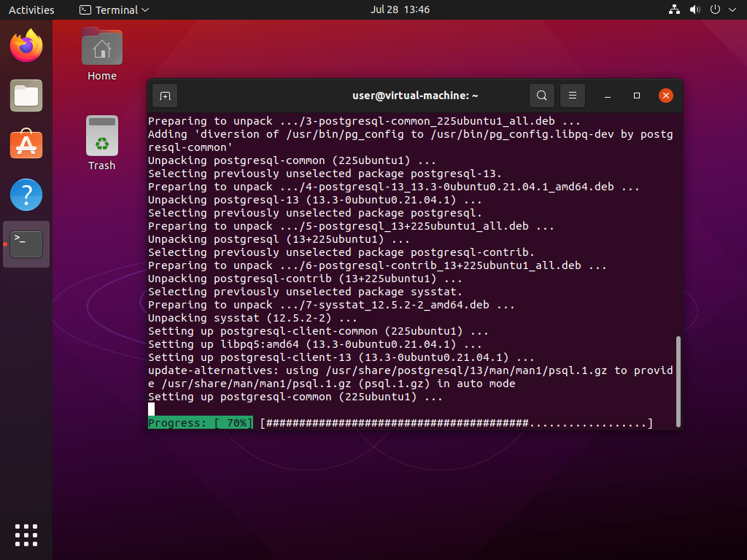The width and height of the screenshot is (747, 560).
Task: Open a new terminal tab
Action: 165,96
